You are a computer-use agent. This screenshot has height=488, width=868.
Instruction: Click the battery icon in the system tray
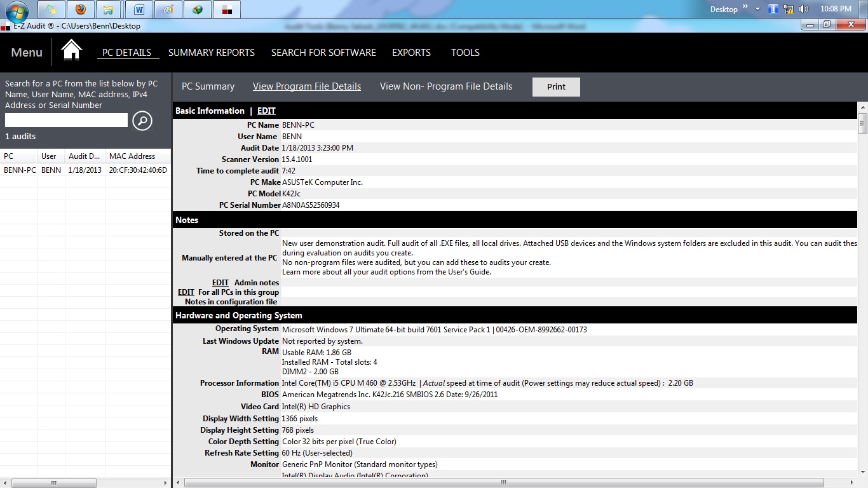(773, 8)
